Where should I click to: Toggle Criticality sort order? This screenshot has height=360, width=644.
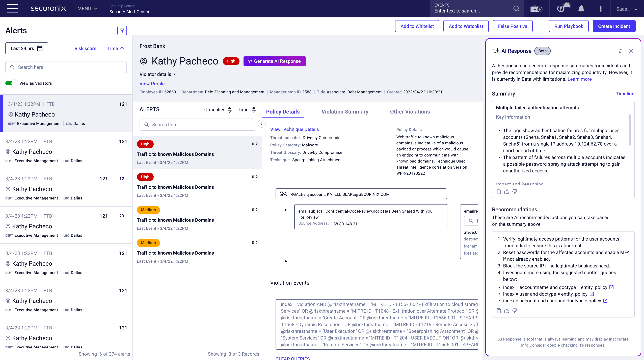point(230,110)
